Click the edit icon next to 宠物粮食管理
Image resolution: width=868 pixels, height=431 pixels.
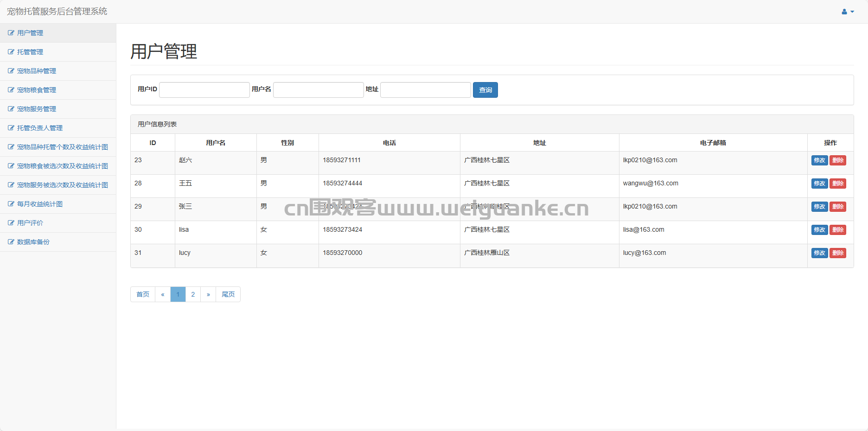[x=11, y=90]
